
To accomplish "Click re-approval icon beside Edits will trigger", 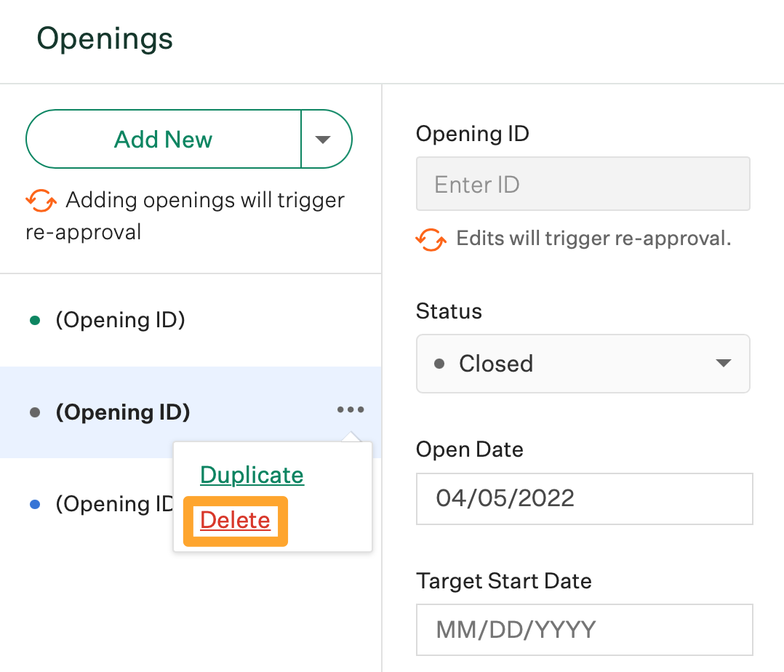I will [x=431, y=239].
